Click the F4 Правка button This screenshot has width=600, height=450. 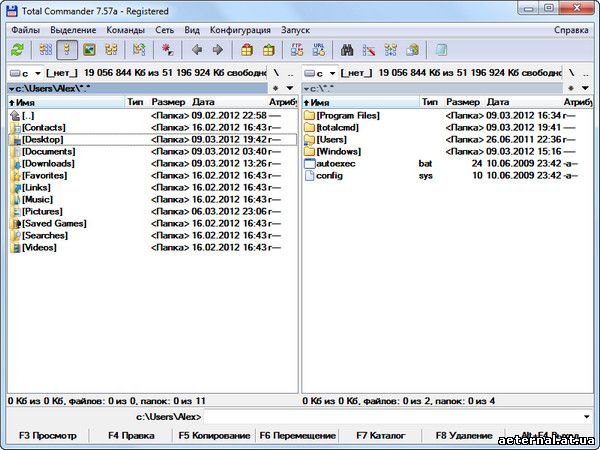131,435
